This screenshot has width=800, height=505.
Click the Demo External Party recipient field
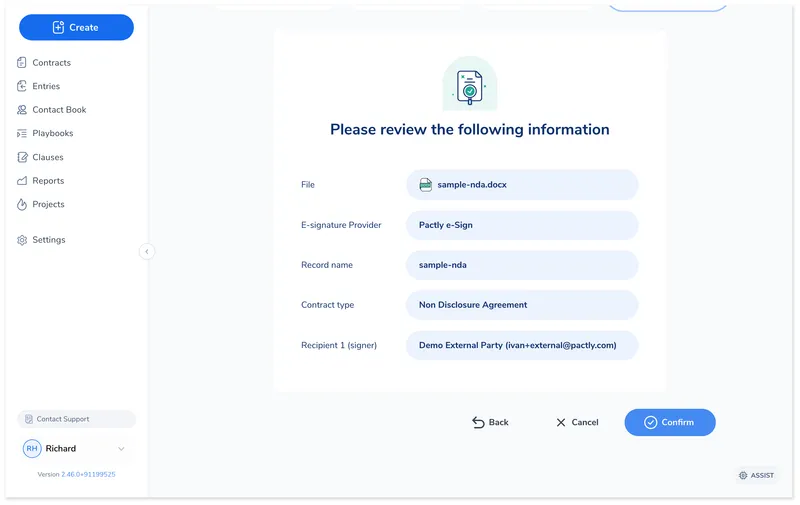pos(522,345)
